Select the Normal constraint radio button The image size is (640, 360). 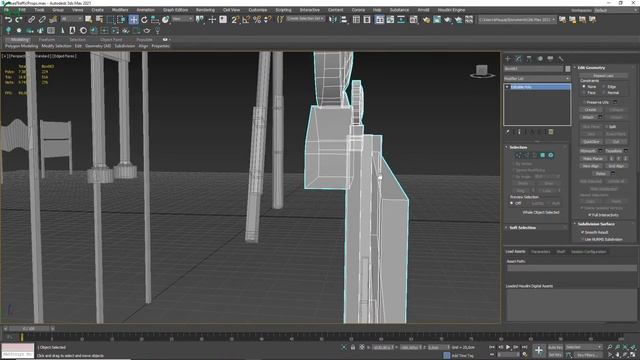tap(604, 93)
